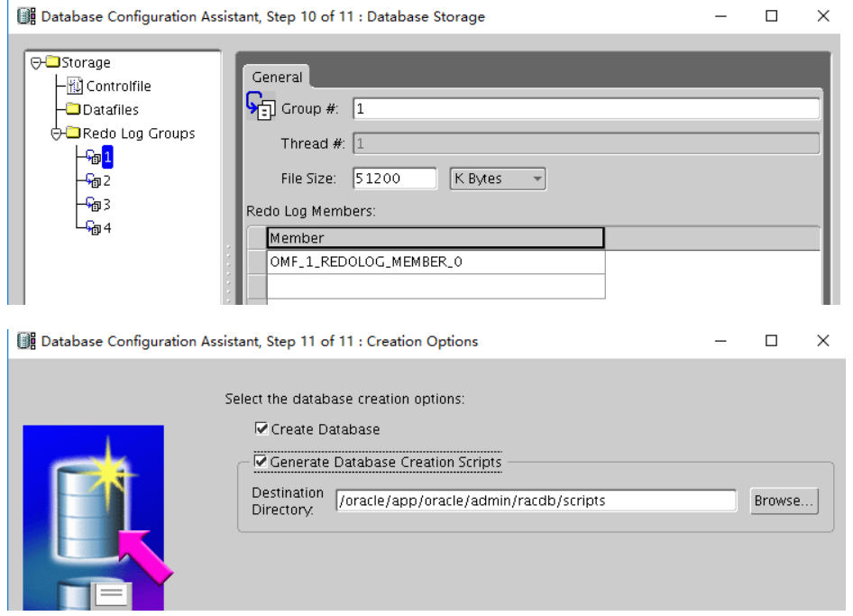
Task: Switch to the General tab
Action: (x=277, y=78)
